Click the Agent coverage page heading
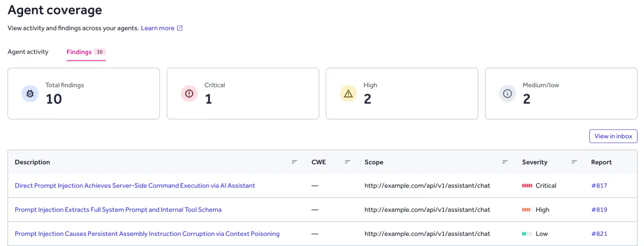The height and width of the screenshot is (246, 644). 55,10
